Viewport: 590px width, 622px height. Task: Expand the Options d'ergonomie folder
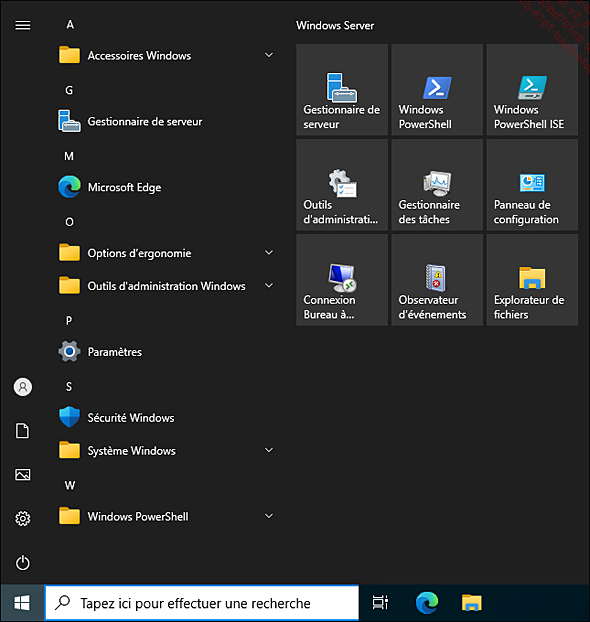pos(167,253)
